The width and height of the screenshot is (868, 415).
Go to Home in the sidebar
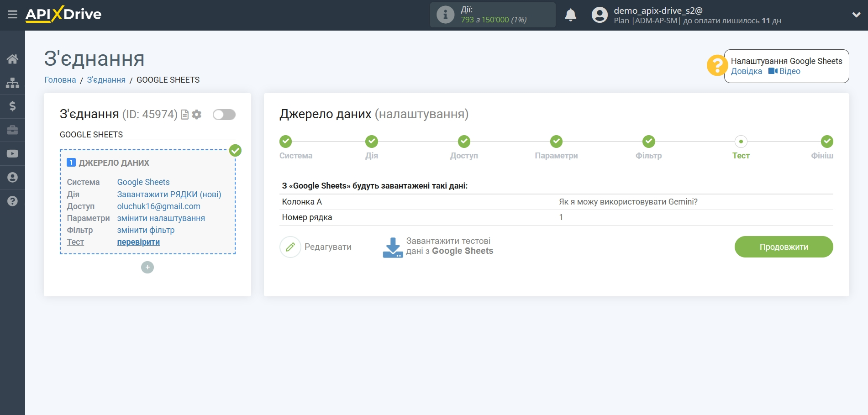pyautogui.click(x=12, y=59)
